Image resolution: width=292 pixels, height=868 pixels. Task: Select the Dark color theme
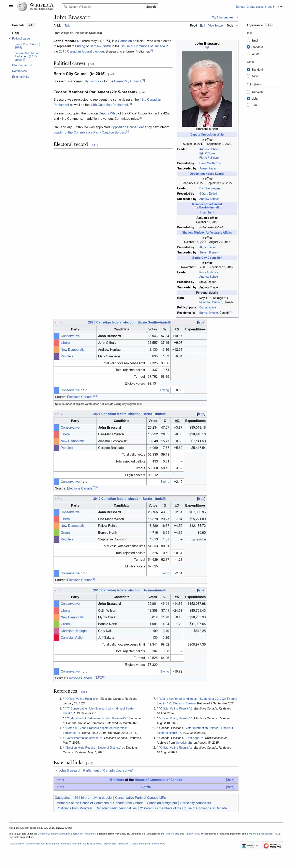(248, 105)
